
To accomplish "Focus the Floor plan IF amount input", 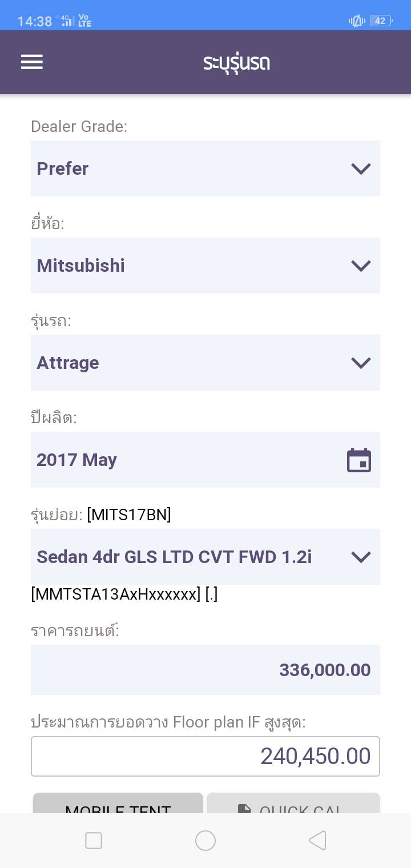I will (205, 756).
